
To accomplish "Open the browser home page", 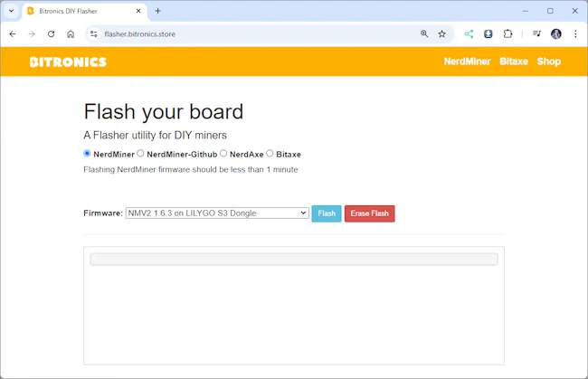I will 71,34.
